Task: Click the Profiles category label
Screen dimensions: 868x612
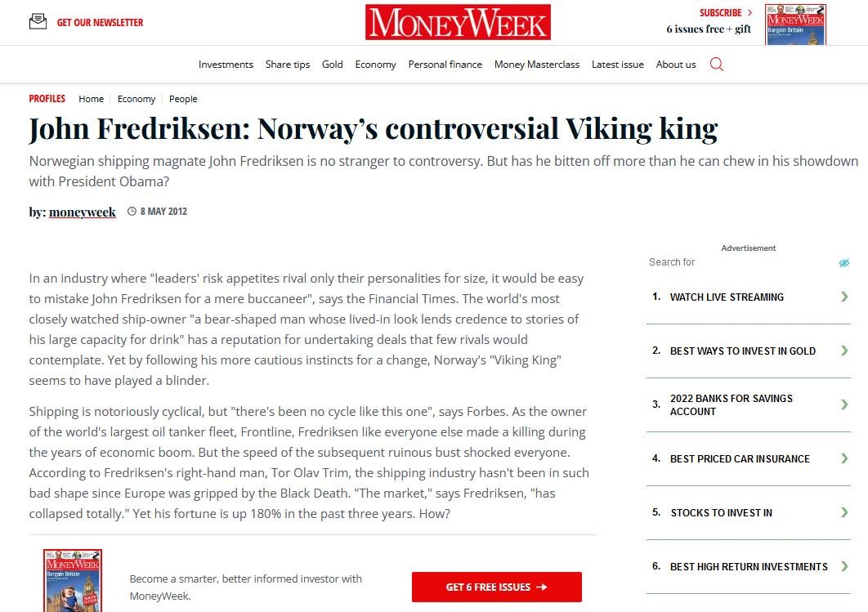Action: [x=47, y=99]
